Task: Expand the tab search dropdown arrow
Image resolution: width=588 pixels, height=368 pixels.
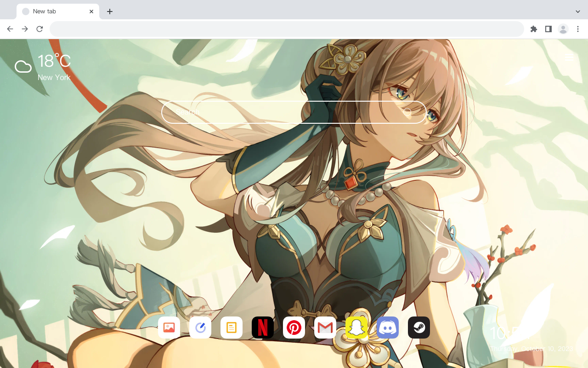Action: pyautogui.click(x=578, y=11)
